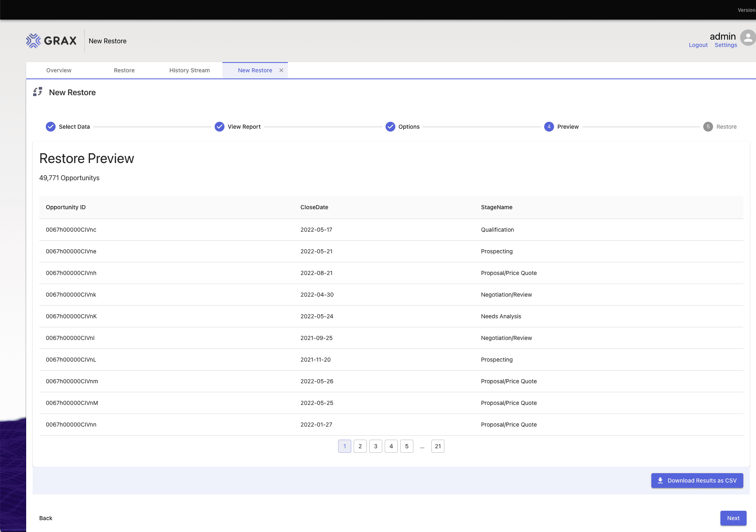
Task: Download Results as CSV
Action: click(x=697, y=481)
